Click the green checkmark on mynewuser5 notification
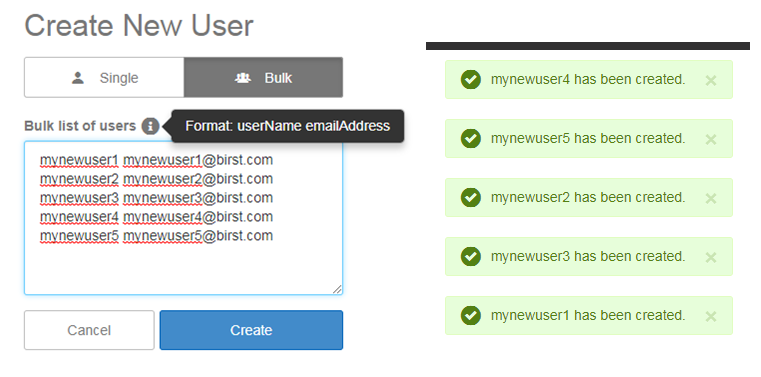 470,138
